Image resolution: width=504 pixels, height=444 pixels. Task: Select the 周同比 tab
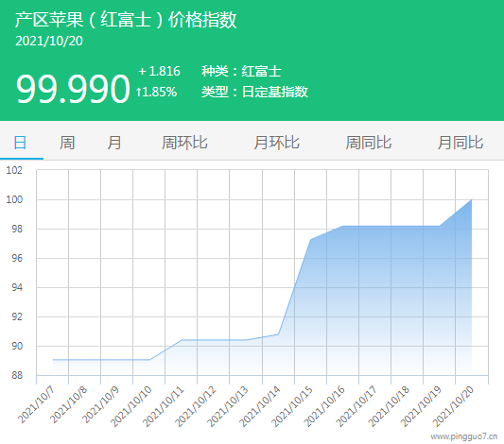[369, 143]
